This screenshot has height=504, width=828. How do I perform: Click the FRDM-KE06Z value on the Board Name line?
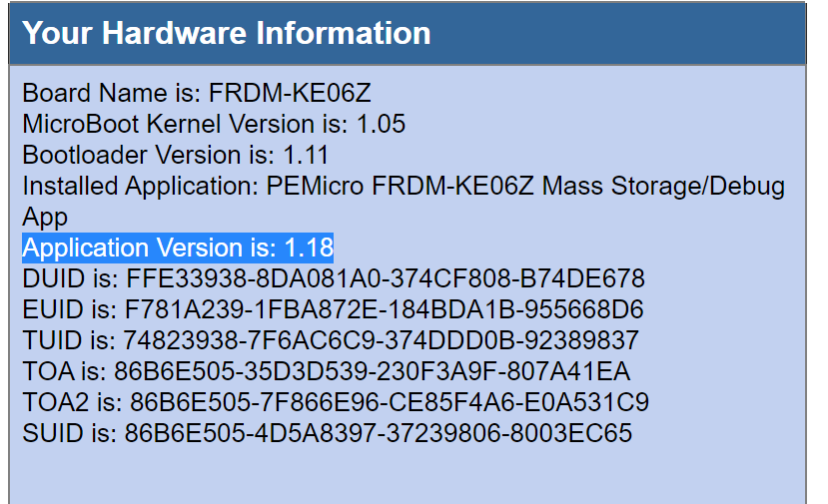290,94
